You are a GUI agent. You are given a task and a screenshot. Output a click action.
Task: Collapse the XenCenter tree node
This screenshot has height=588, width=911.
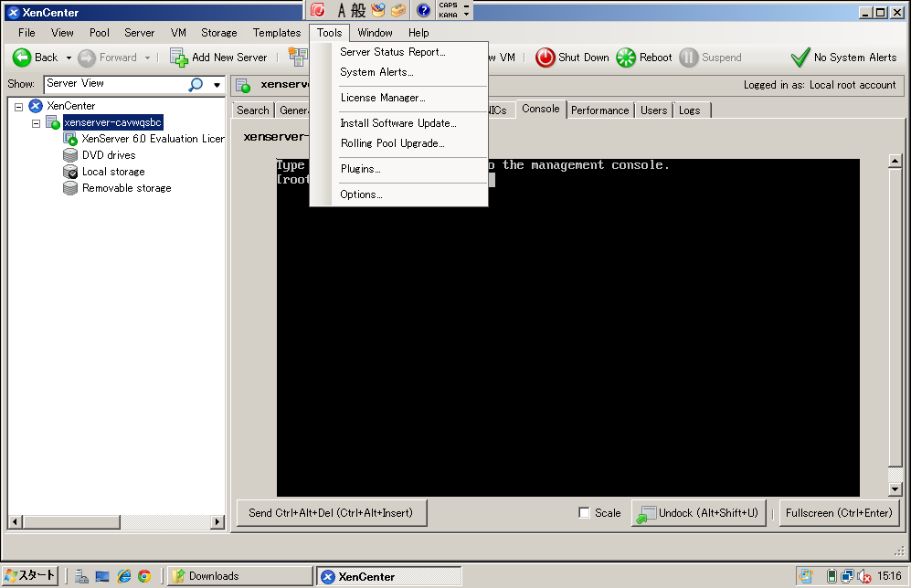(18, 107)
